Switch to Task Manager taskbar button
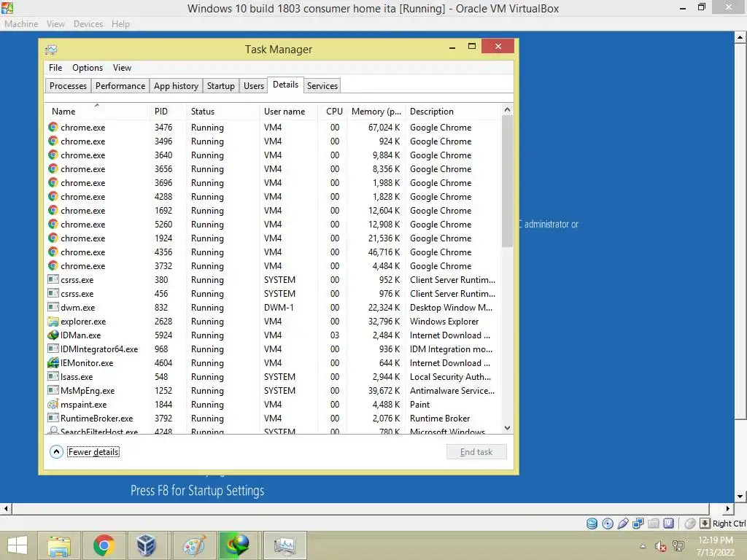The image size is (747, 560). pyautogui.click(x=285, y=545)
